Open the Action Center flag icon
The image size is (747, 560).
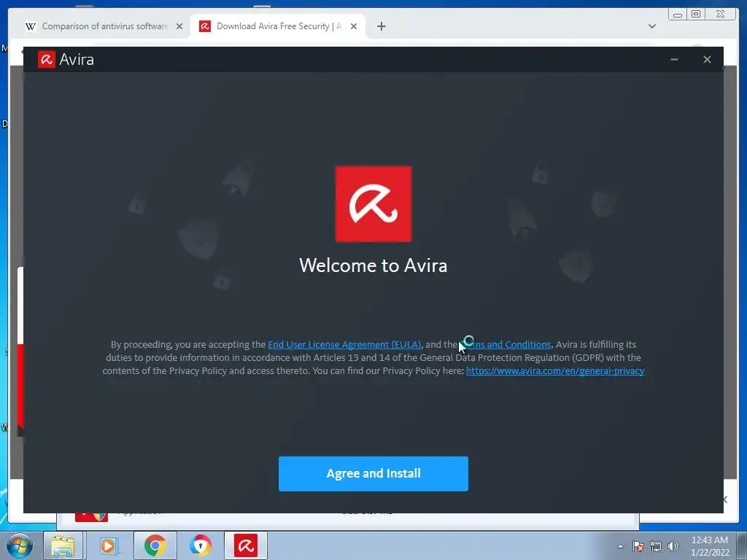coord(638,546)
